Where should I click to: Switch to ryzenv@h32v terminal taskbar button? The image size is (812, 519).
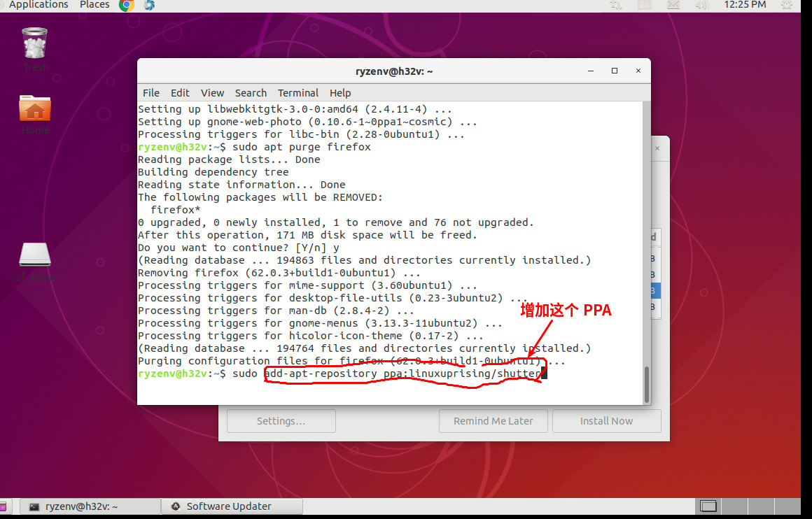(x=90, y=506)
